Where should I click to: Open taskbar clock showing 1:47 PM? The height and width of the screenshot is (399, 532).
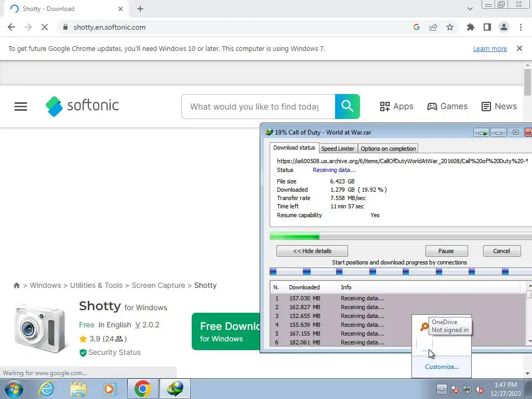point(506,389)
